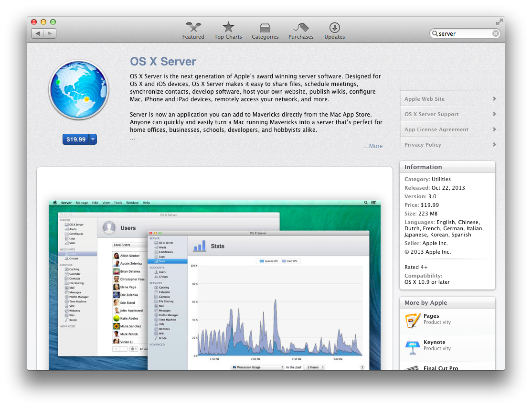Select Certificates in Stats window sidebar
Viewport: 532px width, 408px height.
pyautogui.click(x=166, y=252)
